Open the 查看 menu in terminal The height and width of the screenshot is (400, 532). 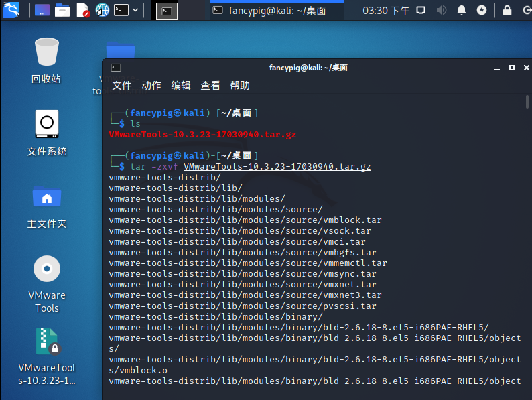[210, 86]
